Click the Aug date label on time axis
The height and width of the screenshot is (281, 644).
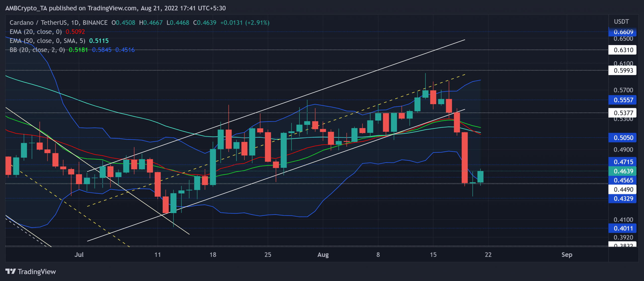point(323,255)
